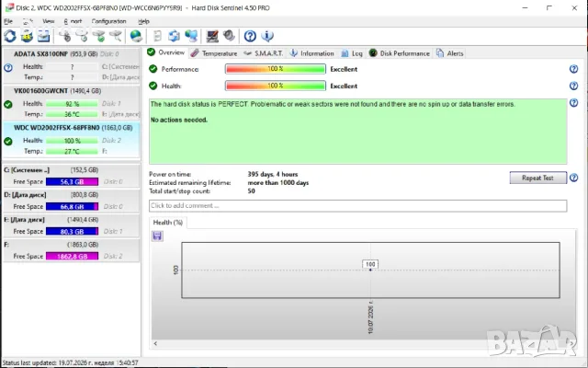Switch to the S.M.A.R.T. tab
This screenshot has height=368, width=588.
(x=264, y=53)
